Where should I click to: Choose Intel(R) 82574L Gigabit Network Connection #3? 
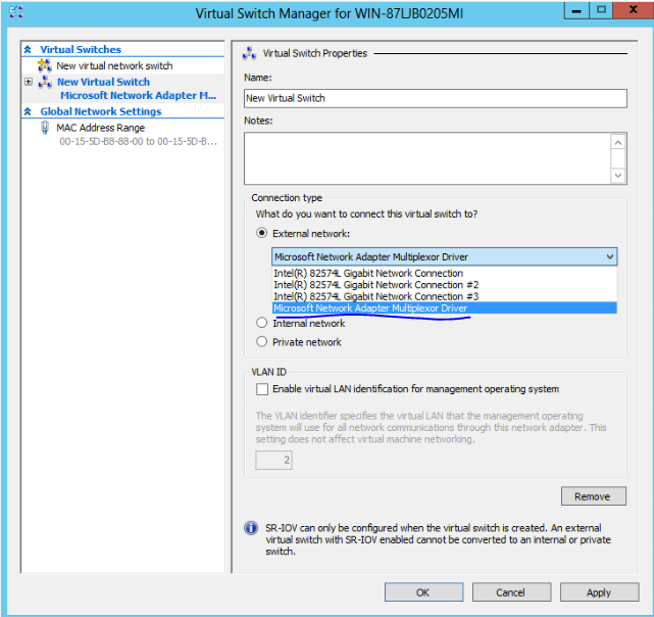click(445, 297)
